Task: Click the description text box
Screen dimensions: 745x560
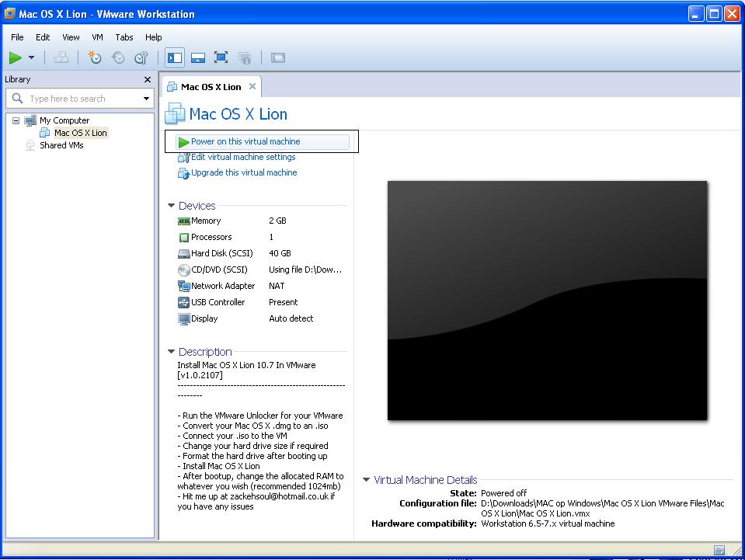Action: point(261,436)
